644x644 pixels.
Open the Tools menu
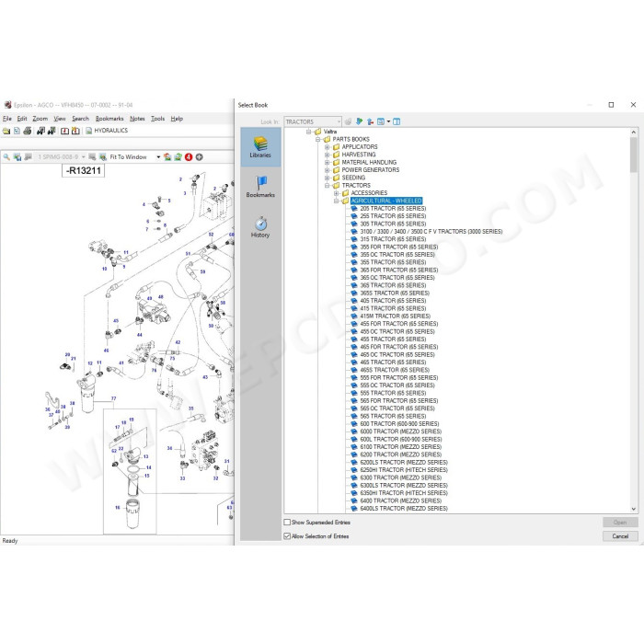pos(157,119)
